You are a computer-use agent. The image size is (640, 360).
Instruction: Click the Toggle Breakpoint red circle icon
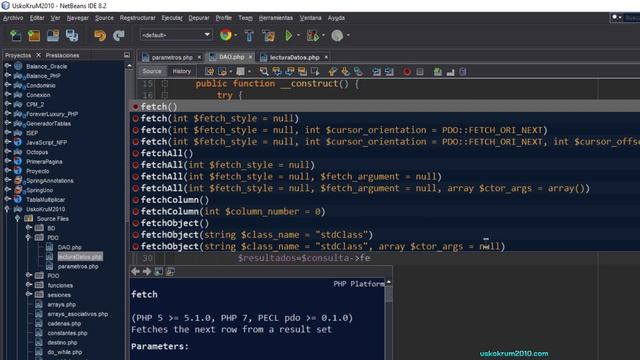(407, 72)
